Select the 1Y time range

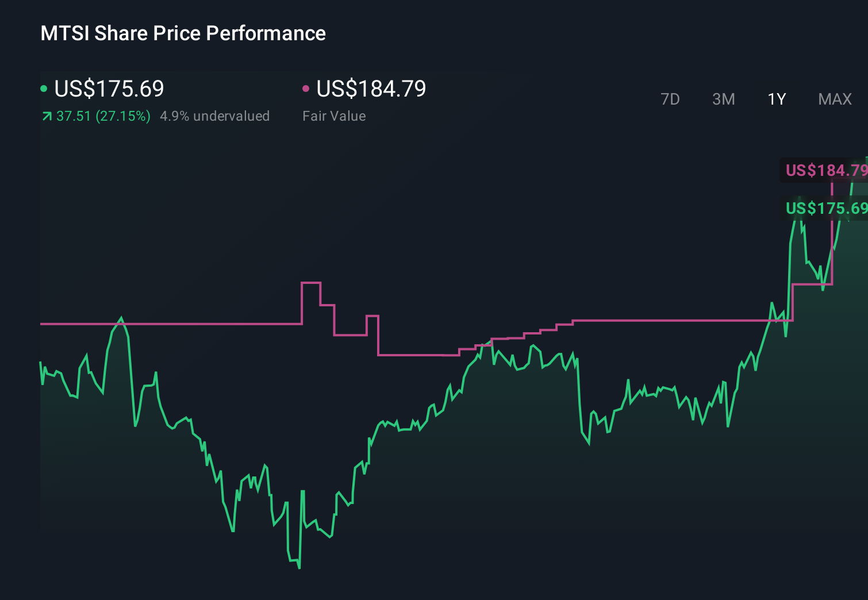777,99
